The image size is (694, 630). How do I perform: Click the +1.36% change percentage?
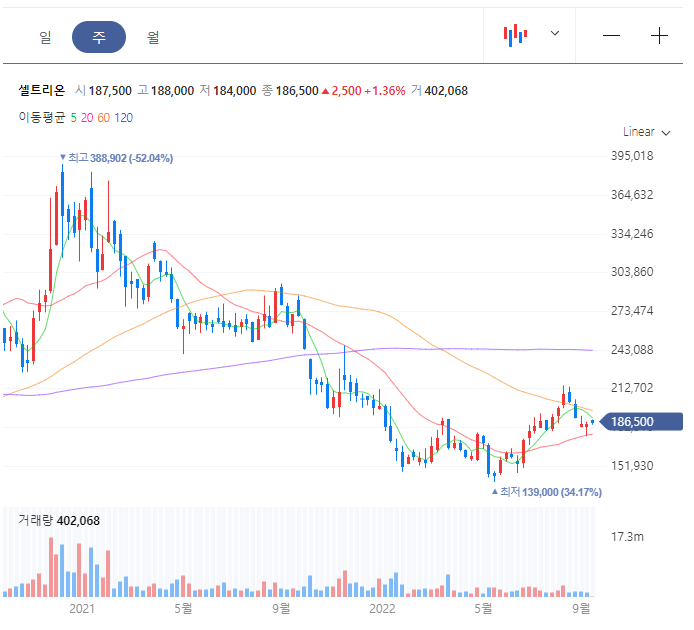click(385, 91)
